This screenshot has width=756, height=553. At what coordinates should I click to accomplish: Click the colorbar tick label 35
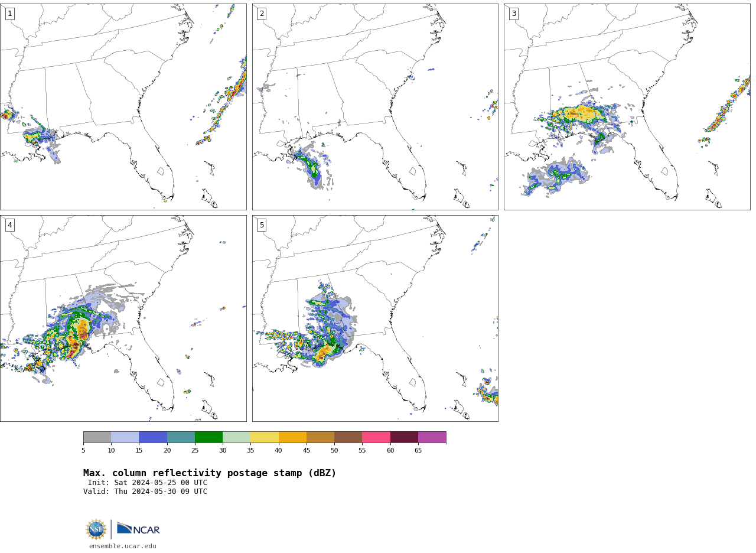click(x=250, y=451)
